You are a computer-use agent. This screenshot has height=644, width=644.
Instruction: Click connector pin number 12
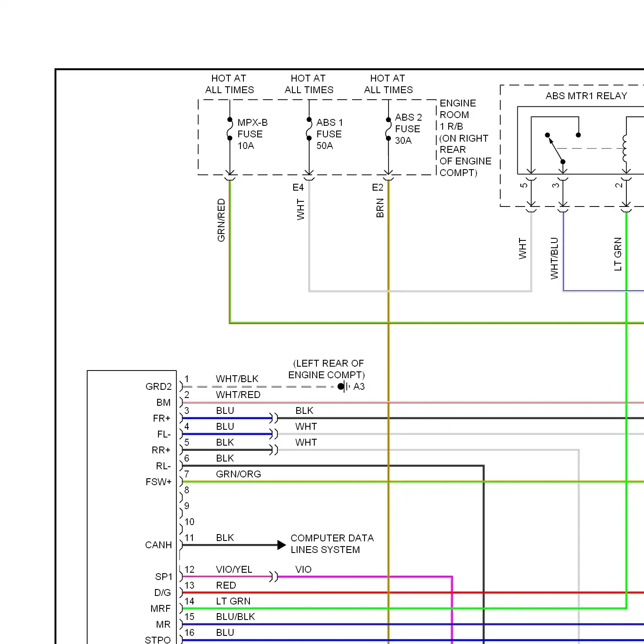(189, 569)
